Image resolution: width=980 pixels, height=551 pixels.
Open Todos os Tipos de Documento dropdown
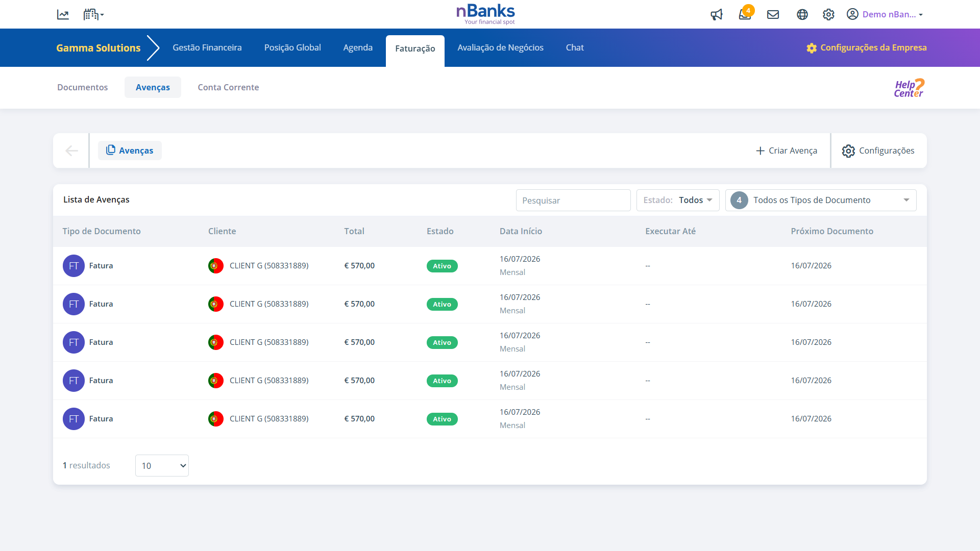[821, 200]
